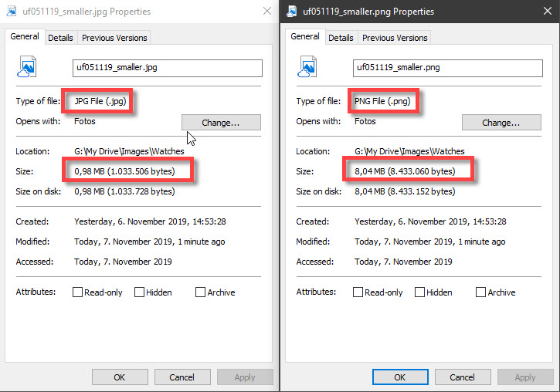Open Previous Versions tab in JPG properties

(x=114, y=38)
